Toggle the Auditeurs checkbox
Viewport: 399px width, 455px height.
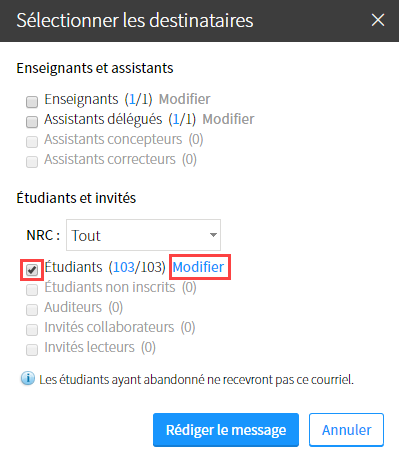tap(32, 310)
